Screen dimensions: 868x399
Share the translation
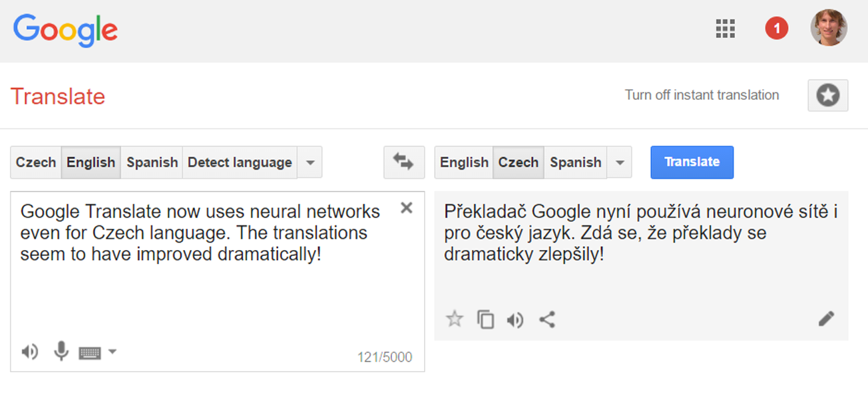(546, 320)
